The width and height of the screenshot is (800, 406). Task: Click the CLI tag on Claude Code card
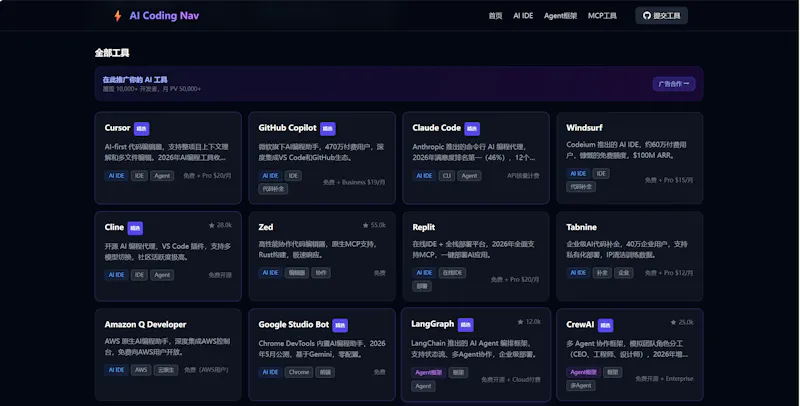coord(446,175)
